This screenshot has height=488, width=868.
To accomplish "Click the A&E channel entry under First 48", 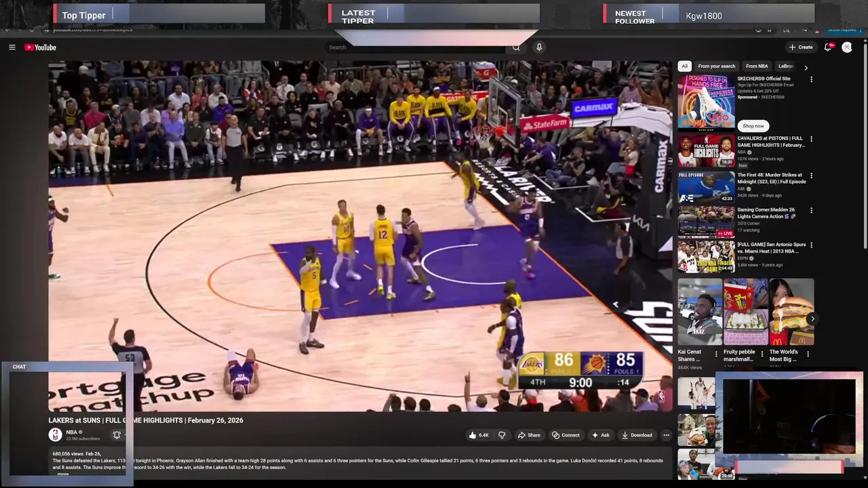I will 743,189.
